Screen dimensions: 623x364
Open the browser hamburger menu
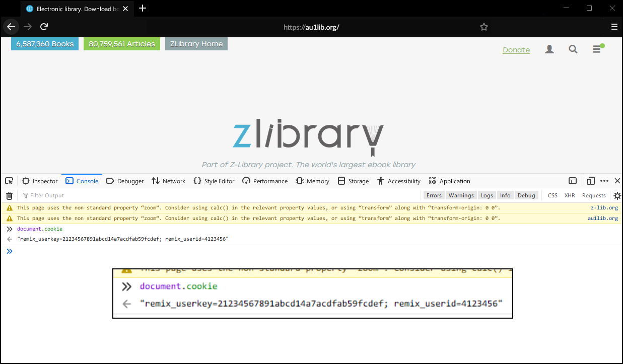coord(614,27)
